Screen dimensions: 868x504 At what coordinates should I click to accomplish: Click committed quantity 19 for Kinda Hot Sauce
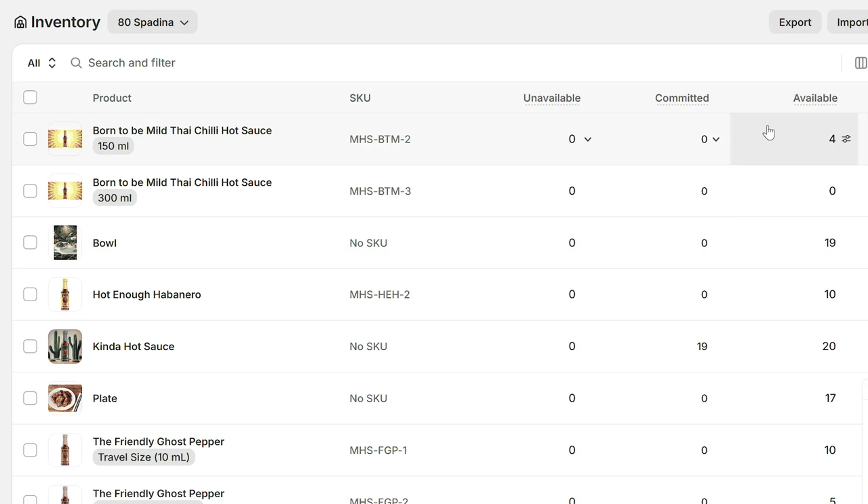[x=702, y=347]
